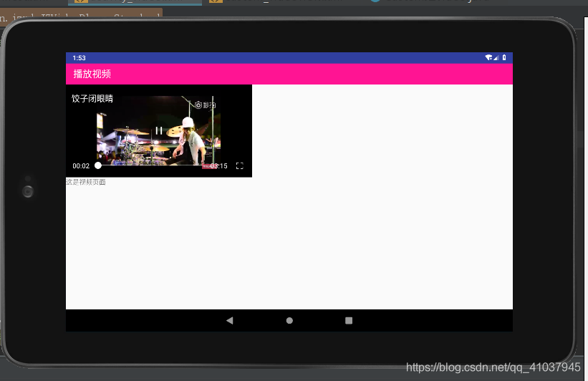Image resolution: width=588 pixels, height=381 pixels.
Task: Tap the Android recent apps button
Action: (349, 320)
